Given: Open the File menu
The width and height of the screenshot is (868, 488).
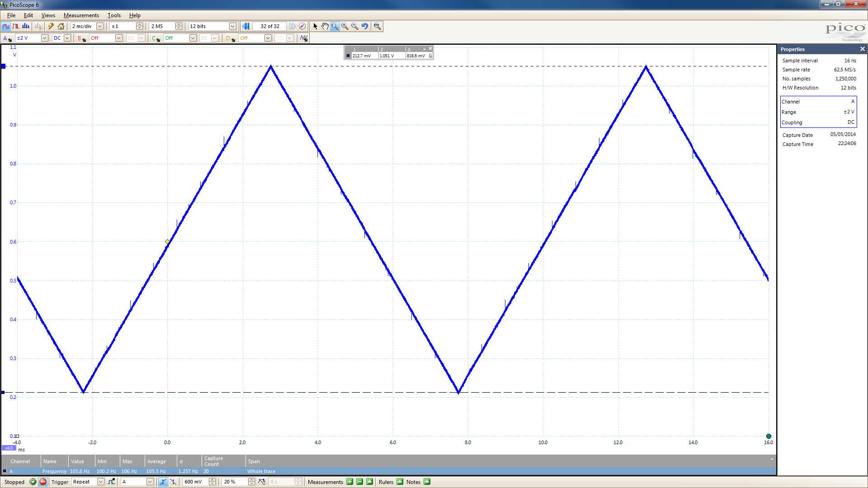Looking at the screenshot, I should (11, 15).
